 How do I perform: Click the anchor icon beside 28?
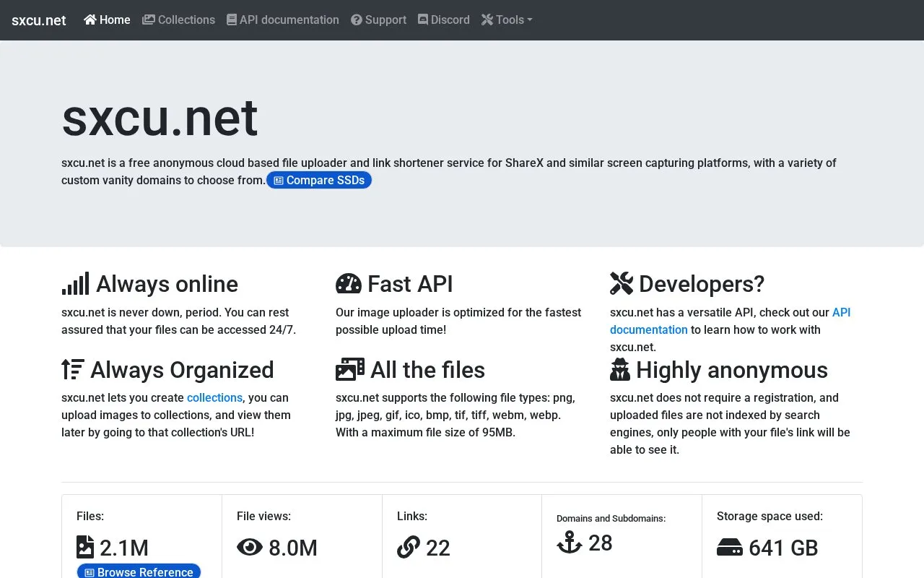tap(570, 543)
